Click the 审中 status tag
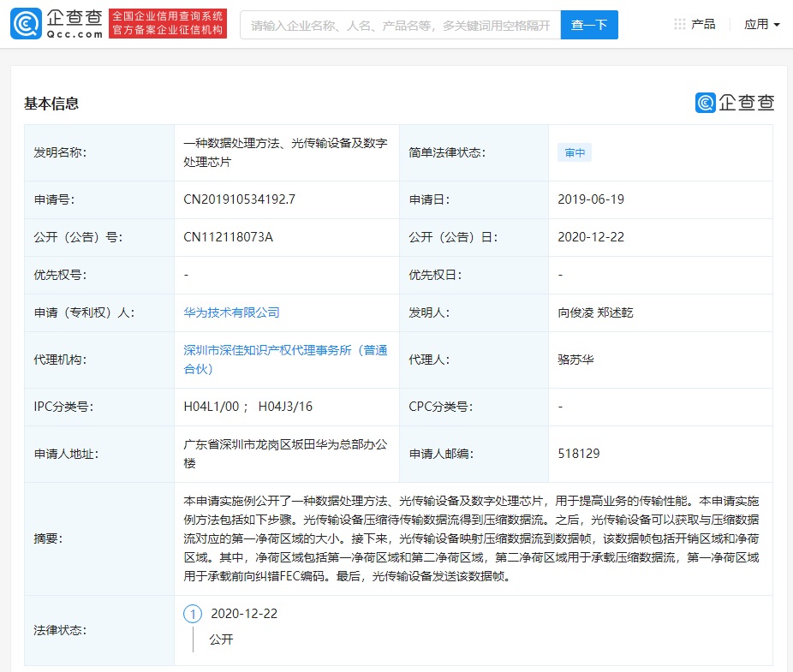Viewport: 793px width, 672px height. [x=574, y=152]
